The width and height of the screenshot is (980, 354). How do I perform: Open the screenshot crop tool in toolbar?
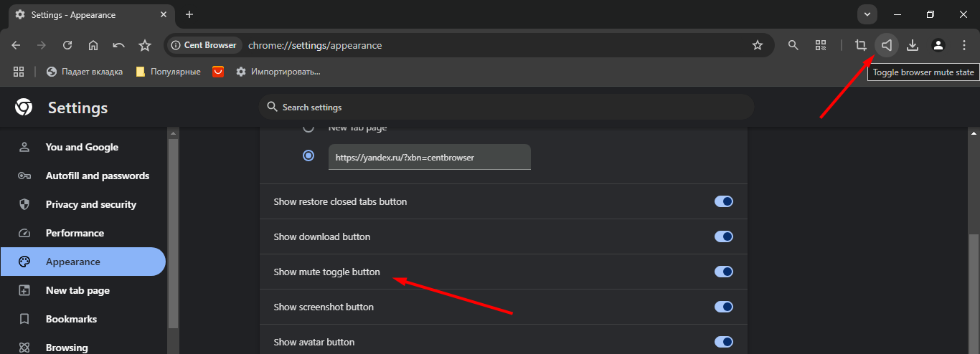pos(861,45)
